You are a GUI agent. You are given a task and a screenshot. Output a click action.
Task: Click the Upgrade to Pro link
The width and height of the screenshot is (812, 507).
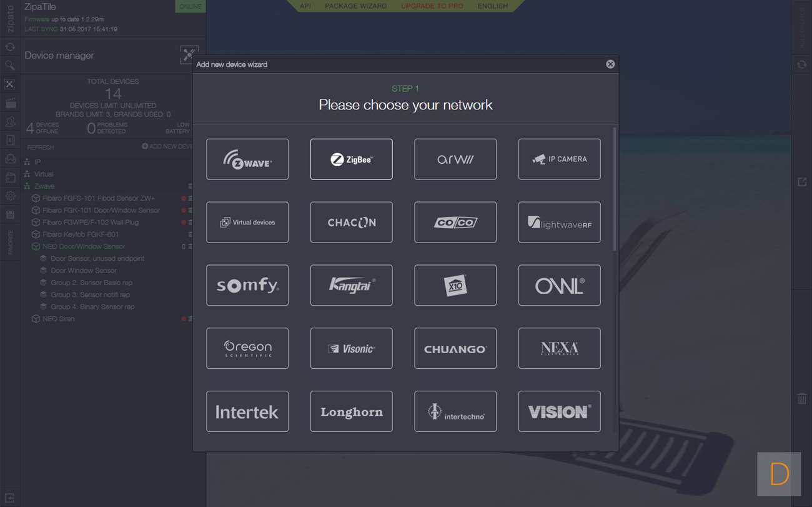tap(432, 6)
